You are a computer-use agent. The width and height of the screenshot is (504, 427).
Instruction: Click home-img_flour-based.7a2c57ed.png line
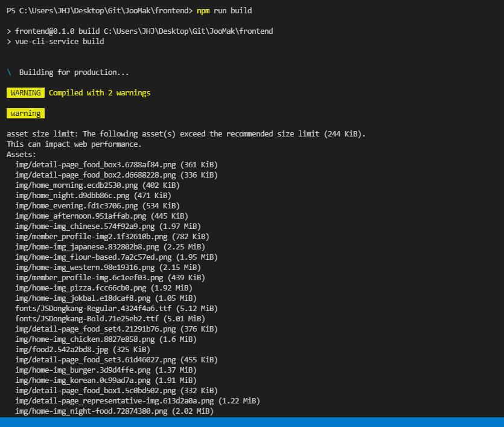click(x=116, y=257)
